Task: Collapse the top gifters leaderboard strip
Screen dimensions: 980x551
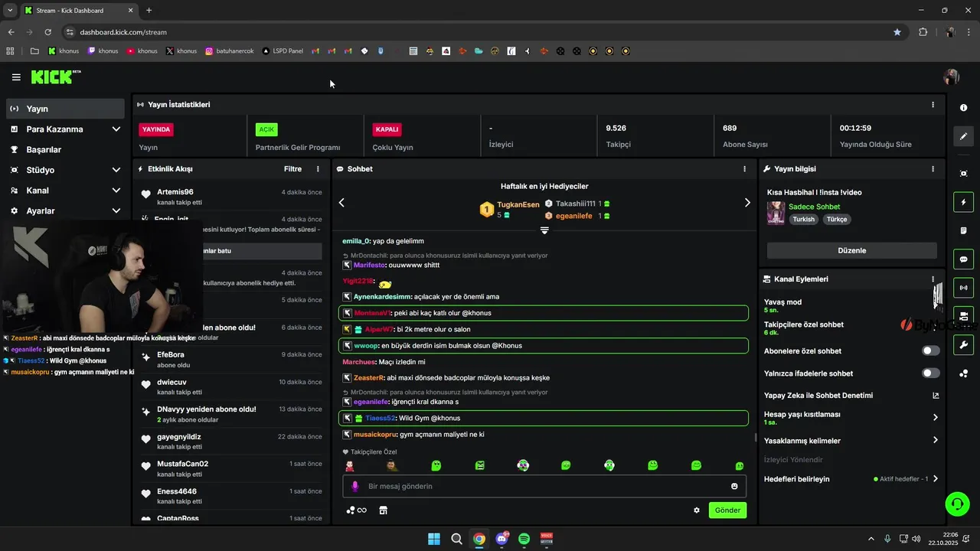Action: pos(544,230)
